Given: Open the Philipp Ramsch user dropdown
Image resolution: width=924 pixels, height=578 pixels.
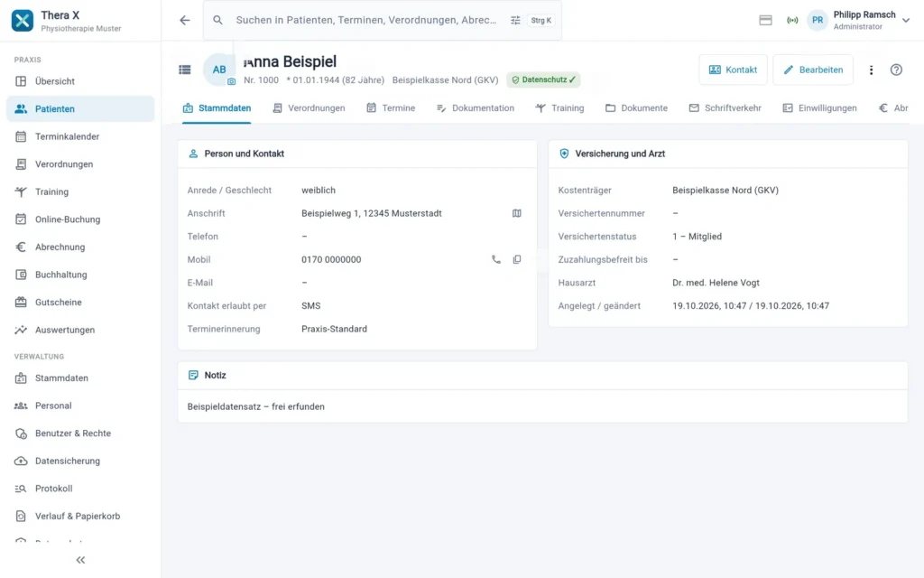Looking at the screenshot, I should pyautogui.click(x=859, y=20).
